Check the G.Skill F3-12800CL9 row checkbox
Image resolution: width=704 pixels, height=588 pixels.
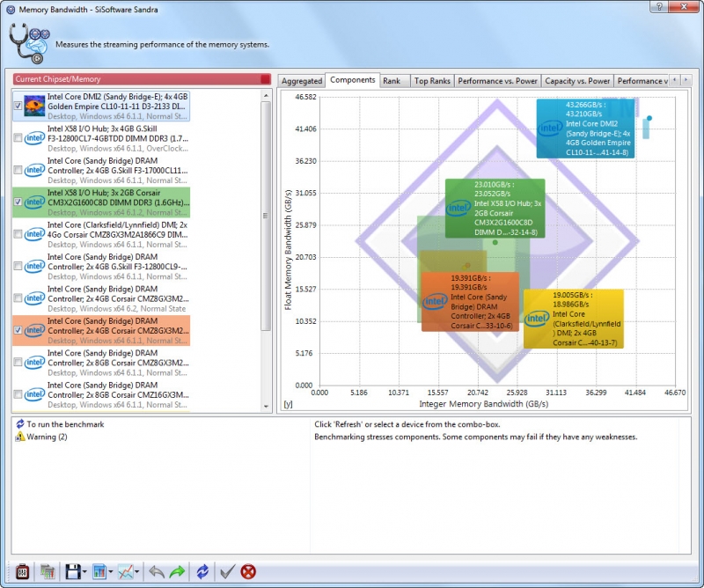coord(18,267)
